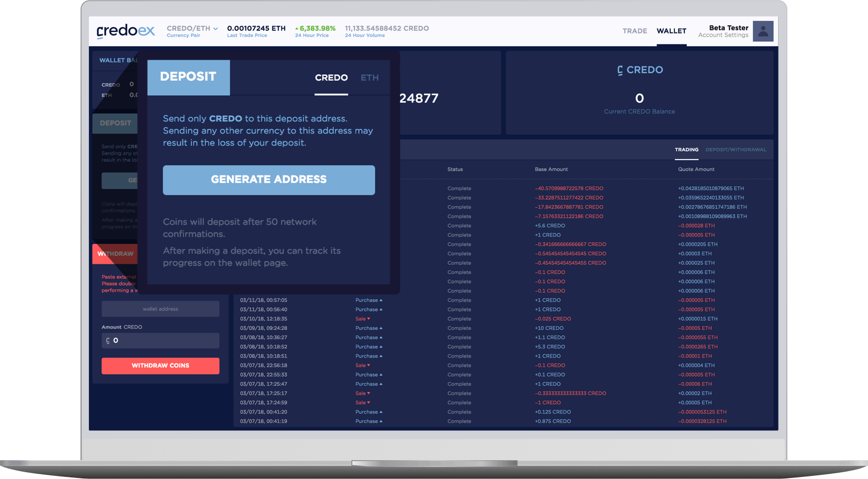868x479 pixels.
Task: Select the ETH tab in the Deposit popup
Action: 369,77
